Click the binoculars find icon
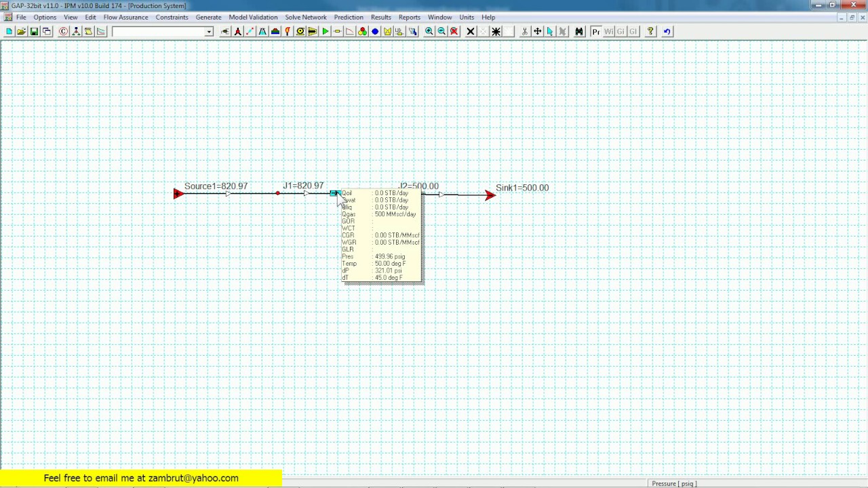868x488 pixels. click(x=579, y=31)
